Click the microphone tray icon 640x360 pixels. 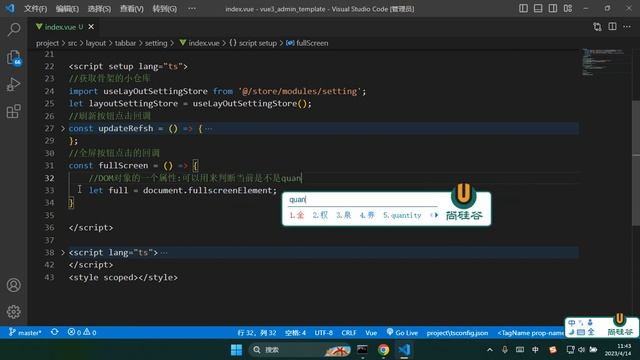click(x=505, y=350)
